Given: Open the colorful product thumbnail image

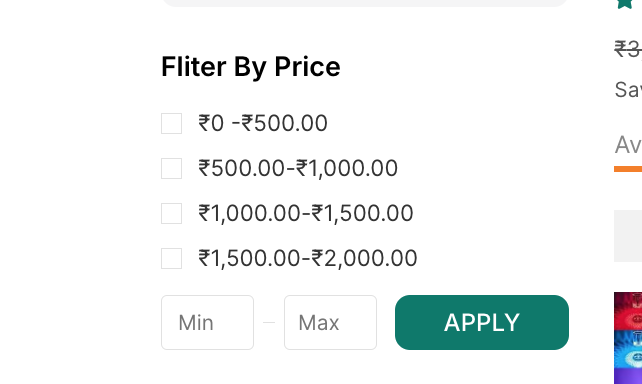Looking at the screenshot, I should (628, 338).
